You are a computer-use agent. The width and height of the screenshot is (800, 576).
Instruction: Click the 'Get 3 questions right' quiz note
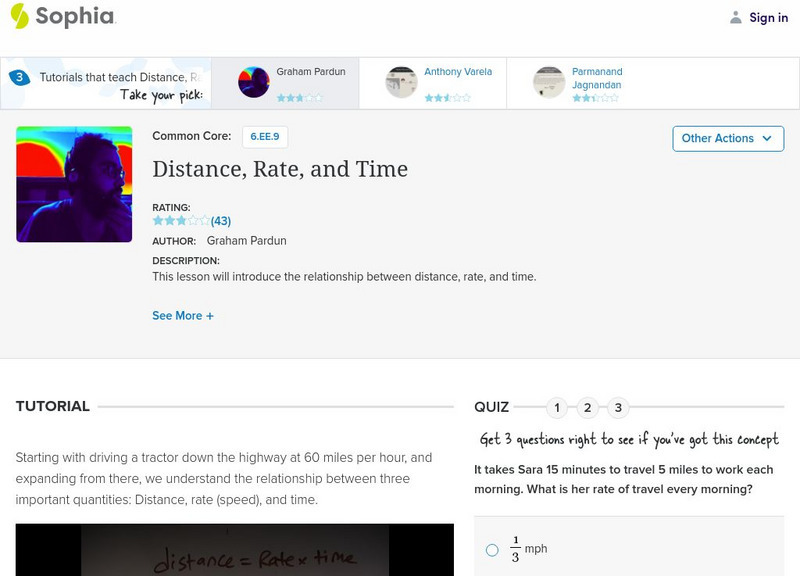pyautogui.click(x=629, y=439)
